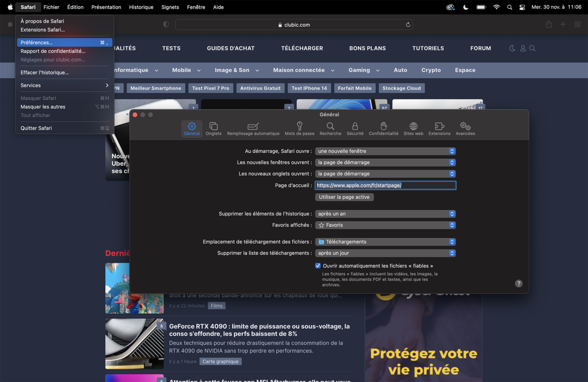Click the Carte graphique article tag
The height and width of the screenshot is (382, 588).
220,361
